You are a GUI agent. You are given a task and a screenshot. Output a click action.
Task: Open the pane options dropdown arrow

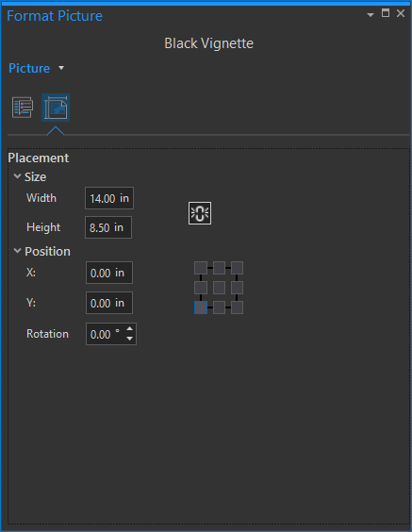pos(371,14)
